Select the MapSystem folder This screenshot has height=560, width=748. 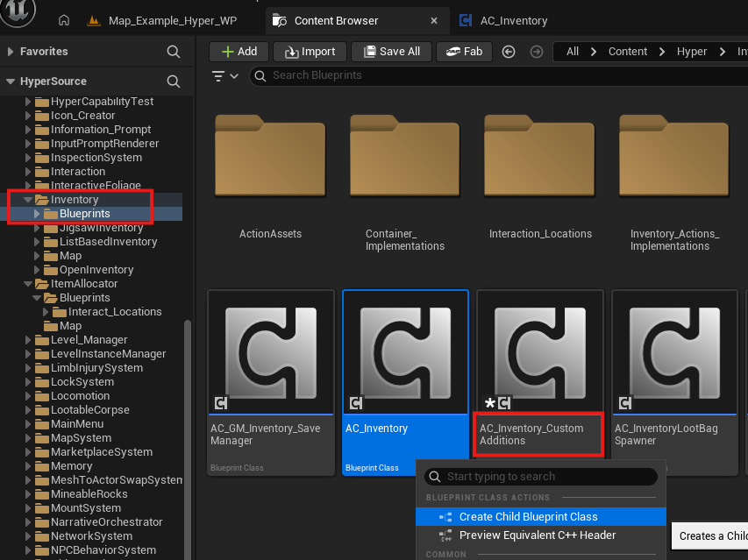(x=81, y=438)
